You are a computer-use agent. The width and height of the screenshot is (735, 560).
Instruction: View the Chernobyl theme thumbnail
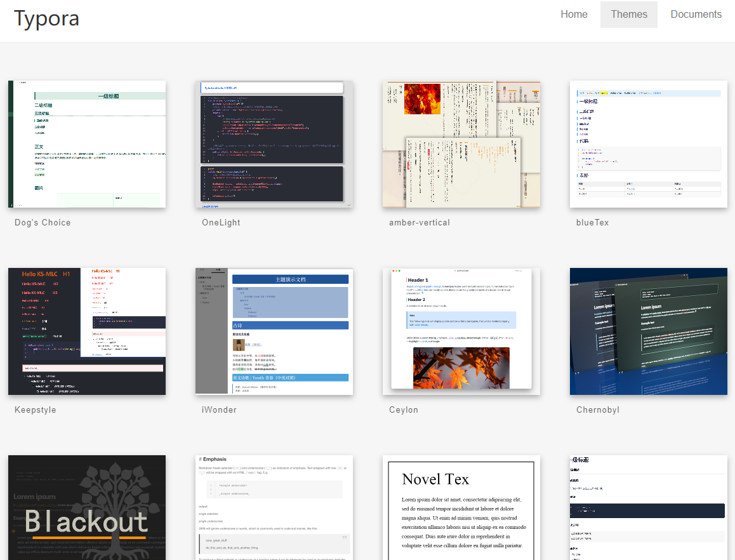pos(649,331)
